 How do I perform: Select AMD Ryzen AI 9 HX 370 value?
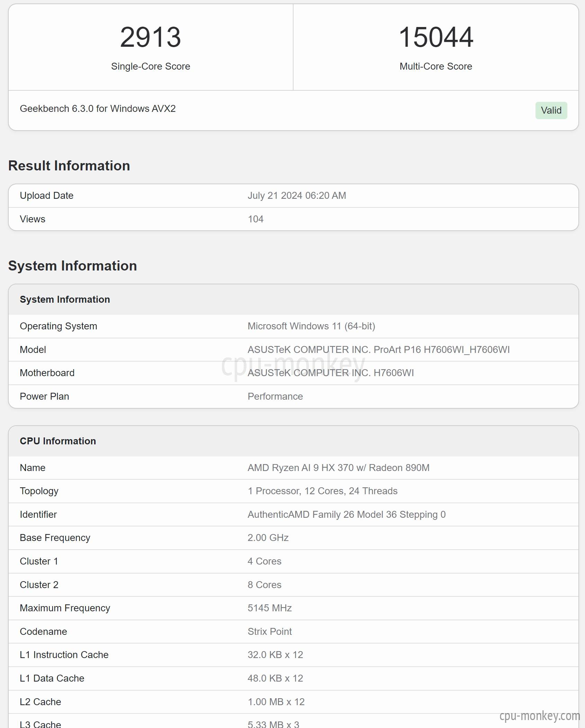(x=338, y=468)
